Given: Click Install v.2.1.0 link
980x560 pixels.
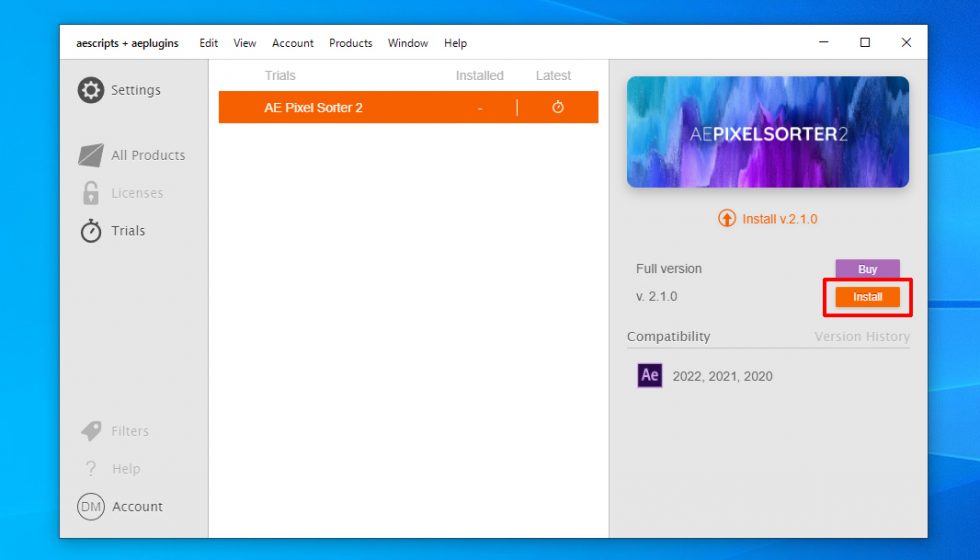Looking at the screenshot, I should pos(779,219).
